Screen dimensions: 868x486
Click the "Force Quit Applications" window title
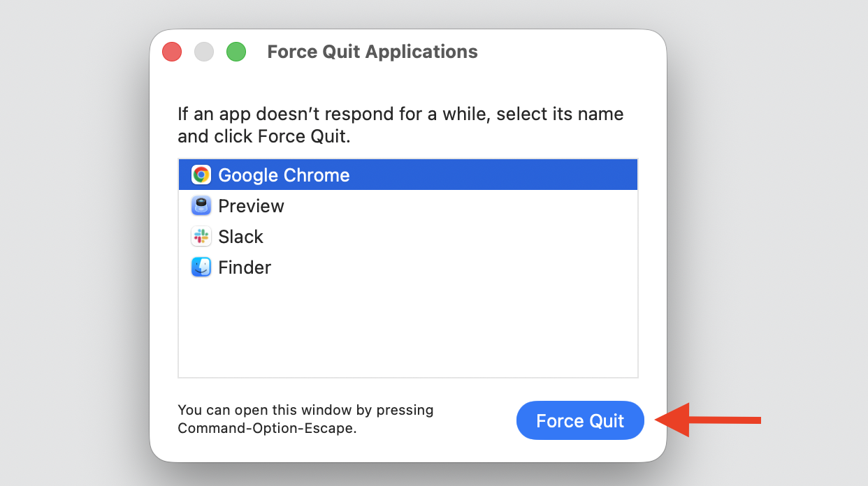tap(372, 52)
